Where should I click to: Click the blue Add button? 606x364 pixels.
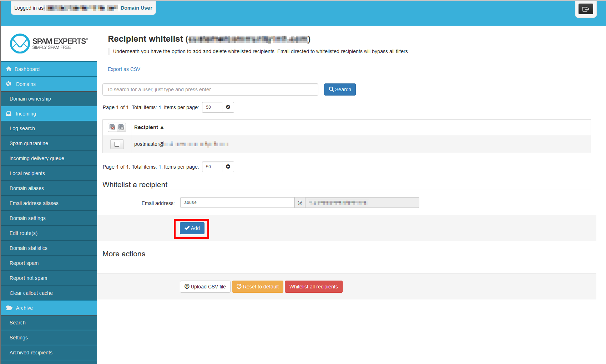click(x=192, y=228)
